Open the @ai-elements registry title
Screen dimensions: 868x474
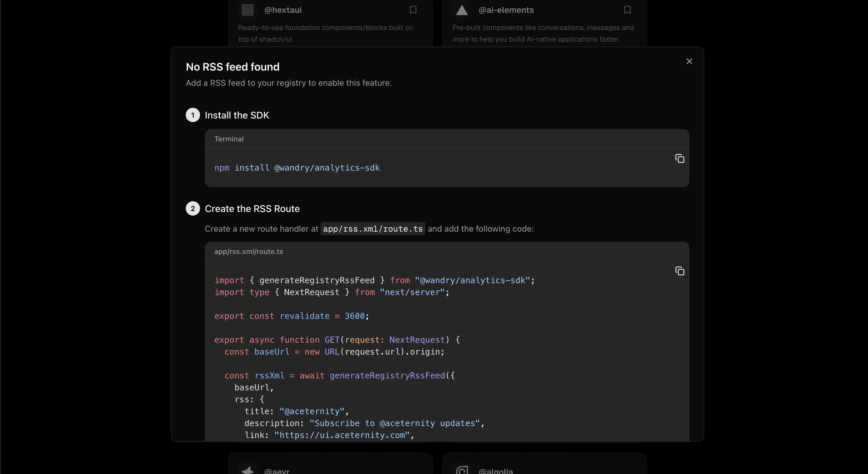point(506,10)
